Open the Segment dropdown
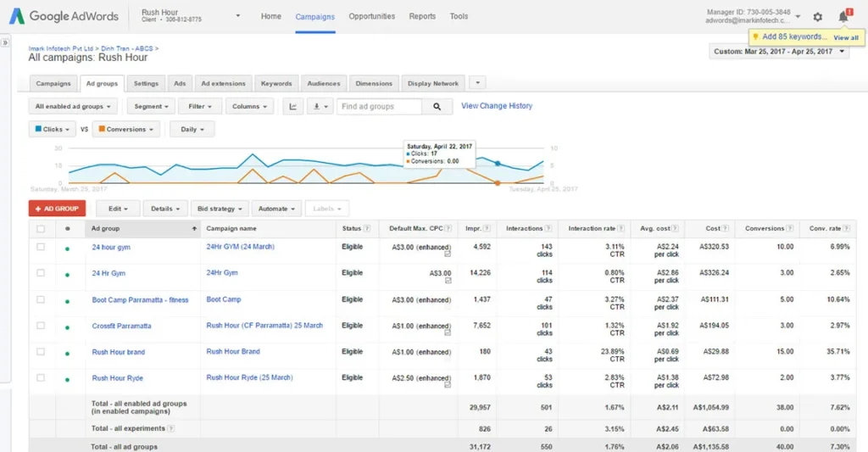 click(151, 106)
